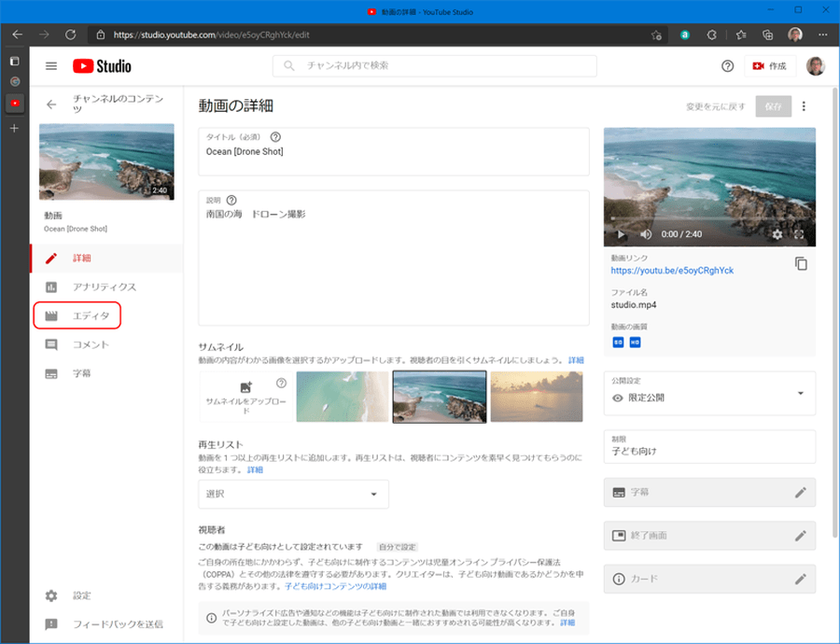The width and height of the screenshot is (840, 644).
Task: Open the youtu.be video link
Action: click(671, 271)
